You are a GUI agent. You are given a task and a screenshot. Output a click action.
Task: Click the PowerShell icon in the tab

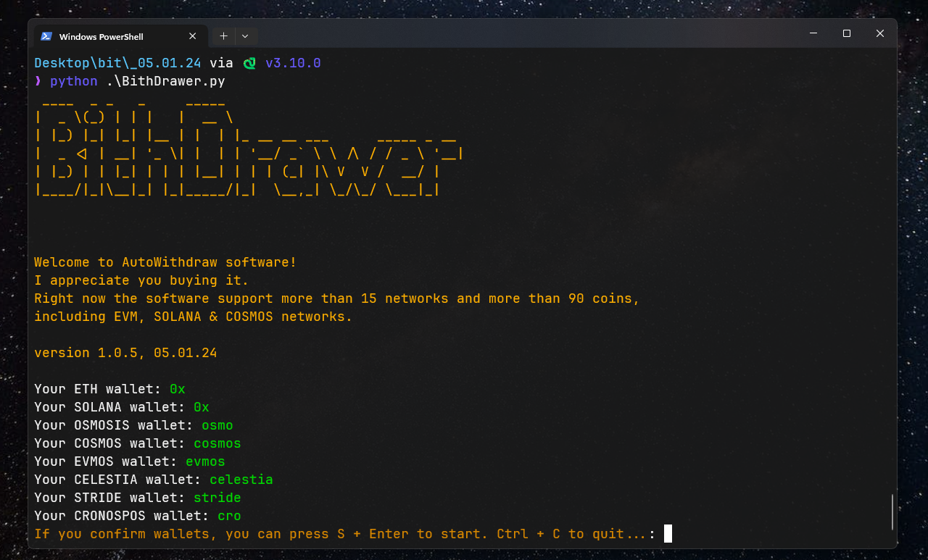coord(46,36)
